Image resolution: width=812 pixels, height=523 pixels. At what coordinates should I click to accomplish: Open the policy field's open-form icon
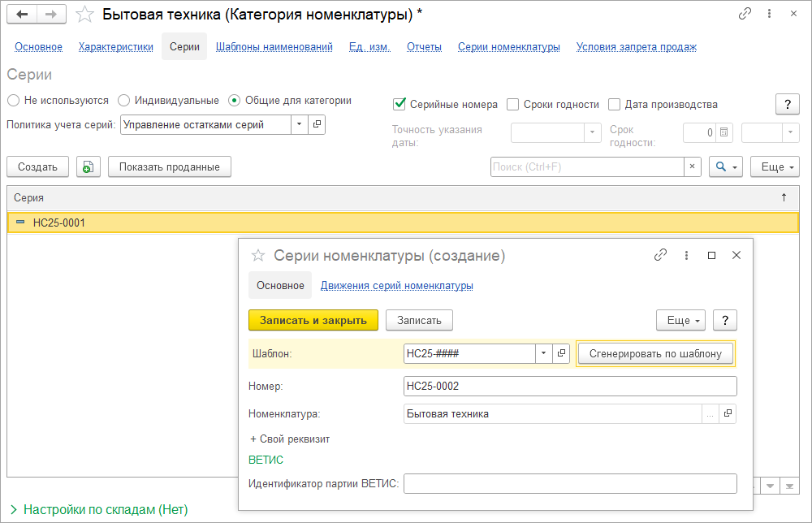tap(317, 124)
